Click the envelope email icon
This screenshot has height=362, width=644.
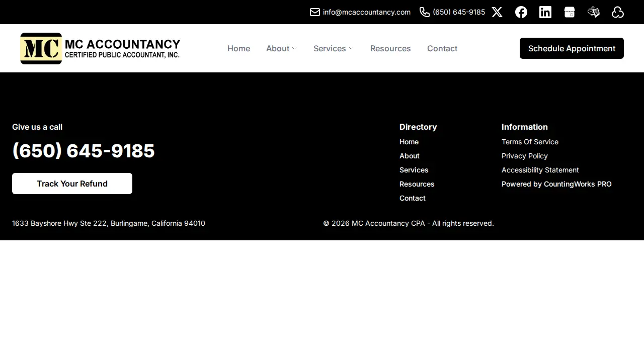[315, 12]
